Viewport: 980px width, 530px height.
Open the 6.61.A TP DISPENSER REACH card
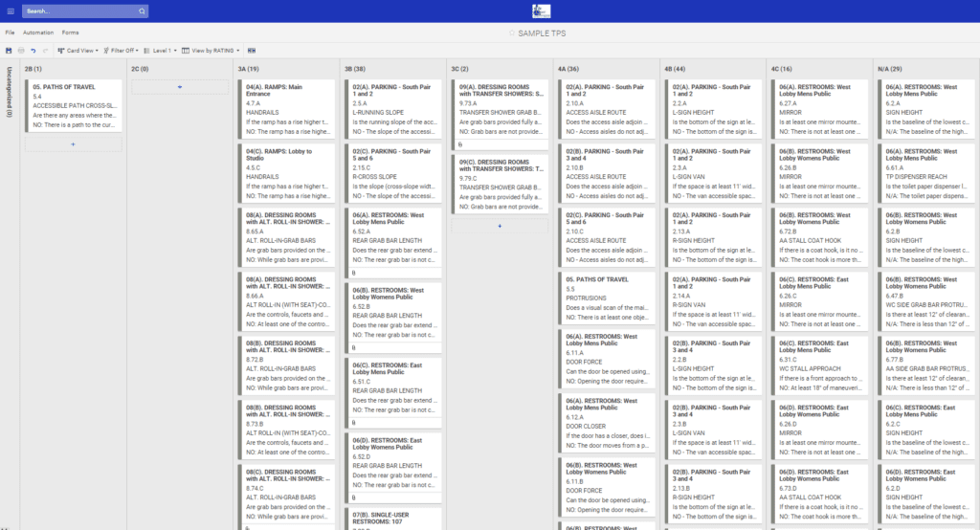926,173
